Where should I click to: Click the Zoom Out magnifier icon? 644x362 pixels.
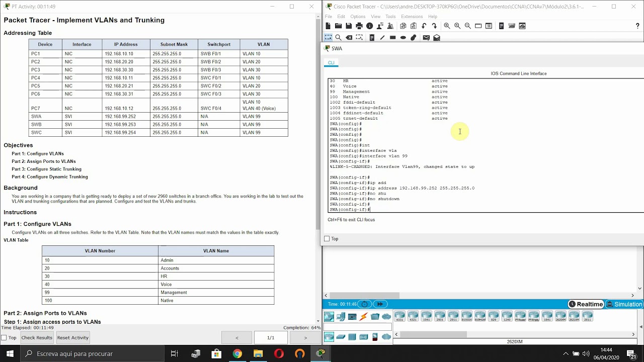tap(468, 26)
